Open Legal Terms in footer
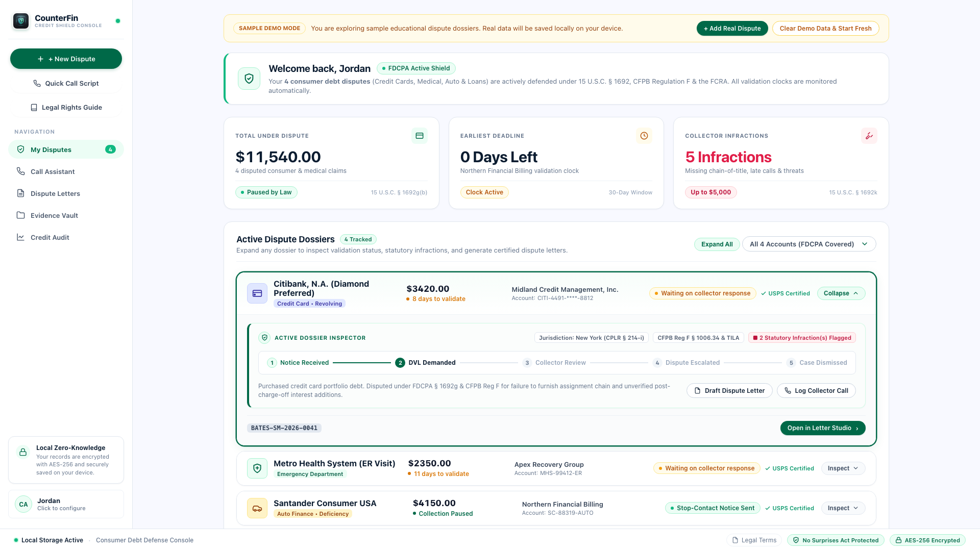 coord(754,540)
